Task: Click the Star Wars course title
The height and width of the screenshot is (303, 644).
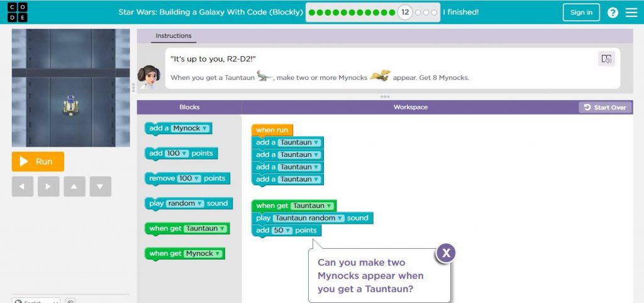Action: pyautogui.click(x=211, y=13)
